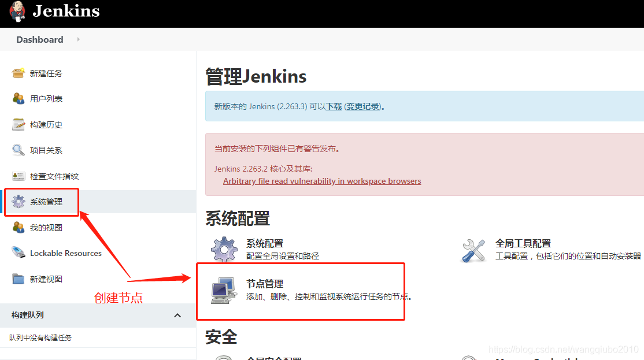Click 队列中没有构建任务 status text
Viewport: 644px width, 360px height.
[x=40, y=338]
